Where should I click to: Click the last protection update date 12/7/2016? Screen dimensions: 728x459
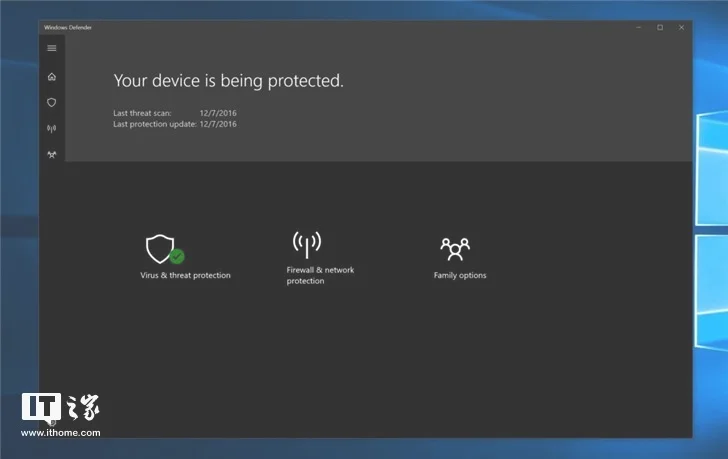[x=218, y=124]
